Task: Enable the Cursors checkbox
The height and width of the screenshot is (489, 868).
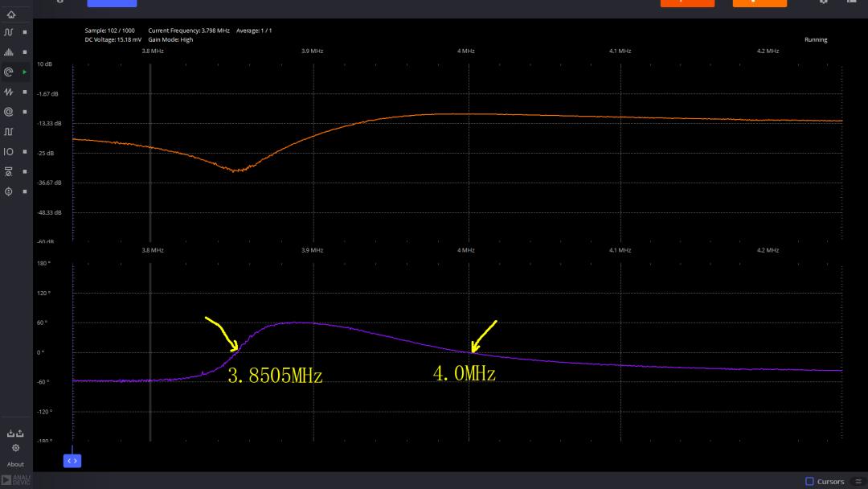Action: (x=809, y=481)
